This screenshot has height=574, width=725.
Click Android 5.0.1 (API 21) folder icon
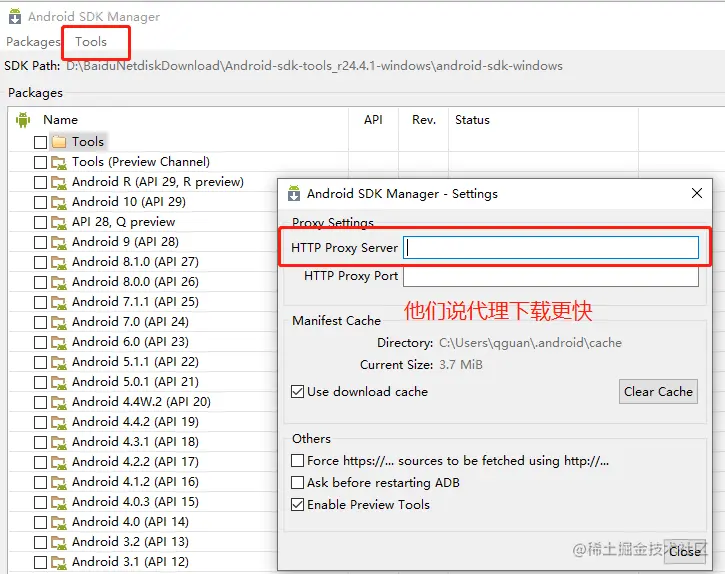coord(59,382)
